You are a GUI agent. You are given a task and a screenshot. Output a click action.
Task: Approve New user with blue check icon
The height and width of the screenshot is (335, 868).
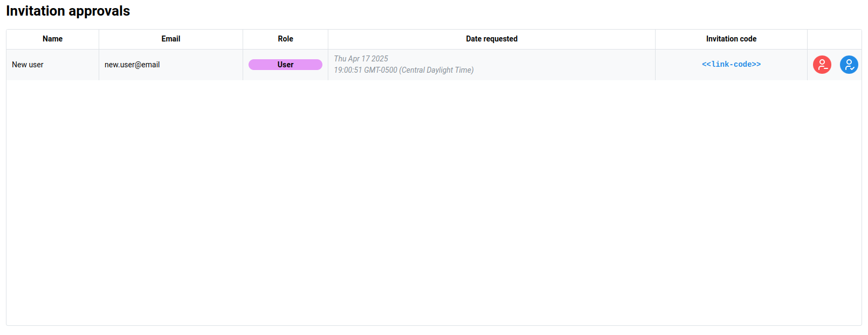[x=849, y=65]
